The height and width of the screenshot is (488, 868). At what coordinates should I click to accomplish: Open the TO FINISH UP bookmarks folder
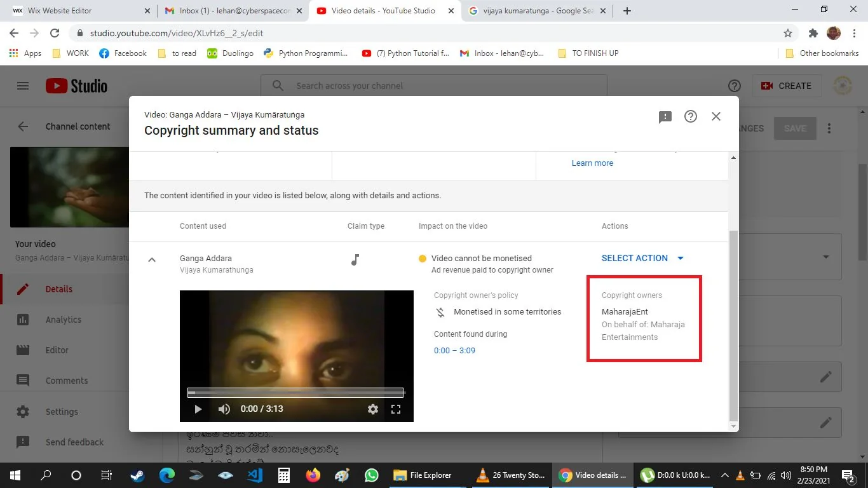tap(588, 53)
